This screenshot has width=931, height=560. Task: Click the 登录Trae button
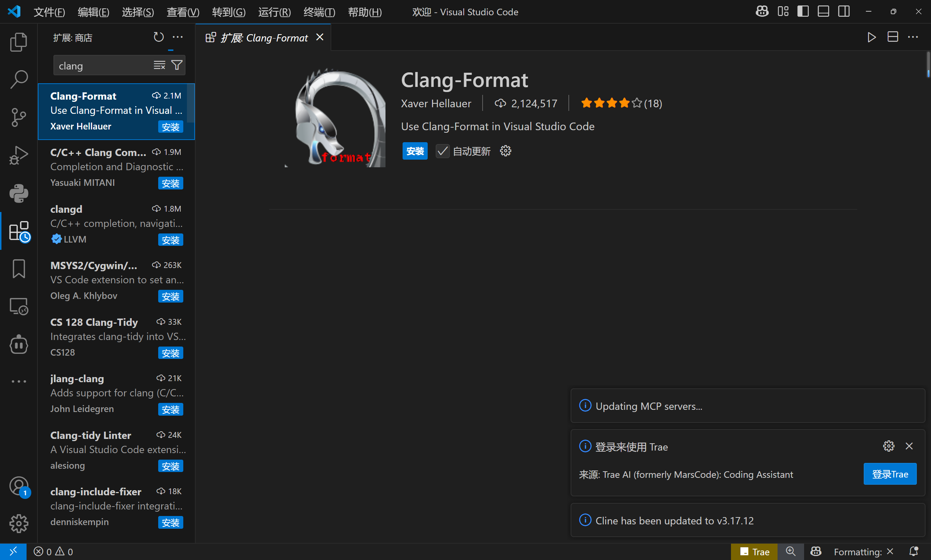click(x=890, y=474)
